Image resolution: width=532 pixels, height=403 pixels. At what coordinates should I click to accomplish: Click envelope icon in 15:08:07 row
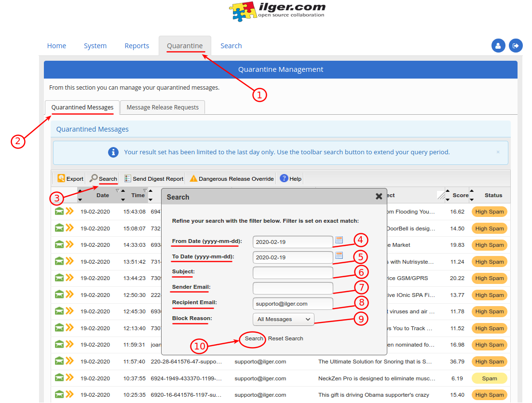coord(59,228)
